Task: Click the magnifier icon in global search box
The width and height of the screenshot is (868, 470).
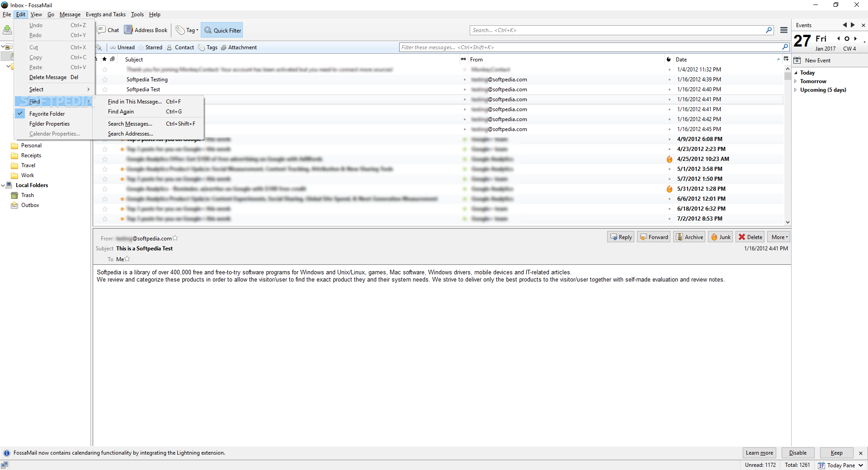Action: click(x=769, y=30)
